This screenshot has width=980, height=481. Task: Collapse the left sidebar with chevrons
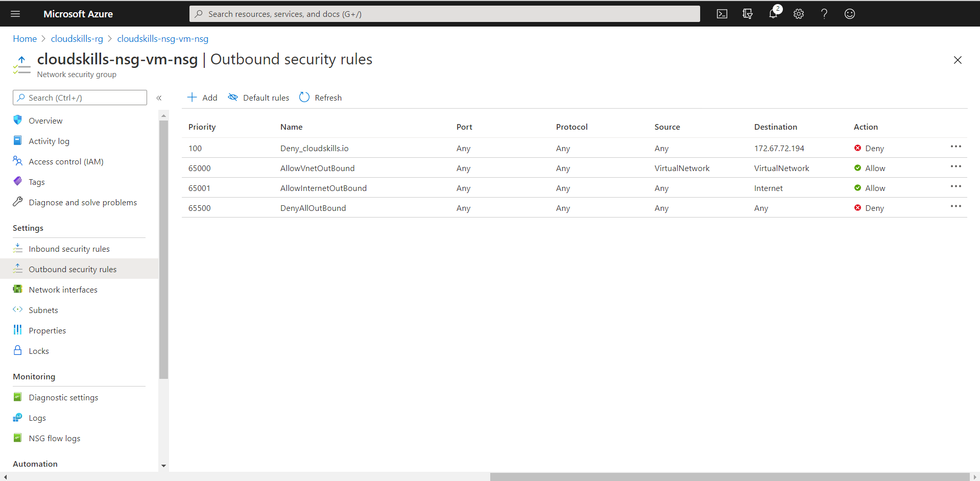159,98
